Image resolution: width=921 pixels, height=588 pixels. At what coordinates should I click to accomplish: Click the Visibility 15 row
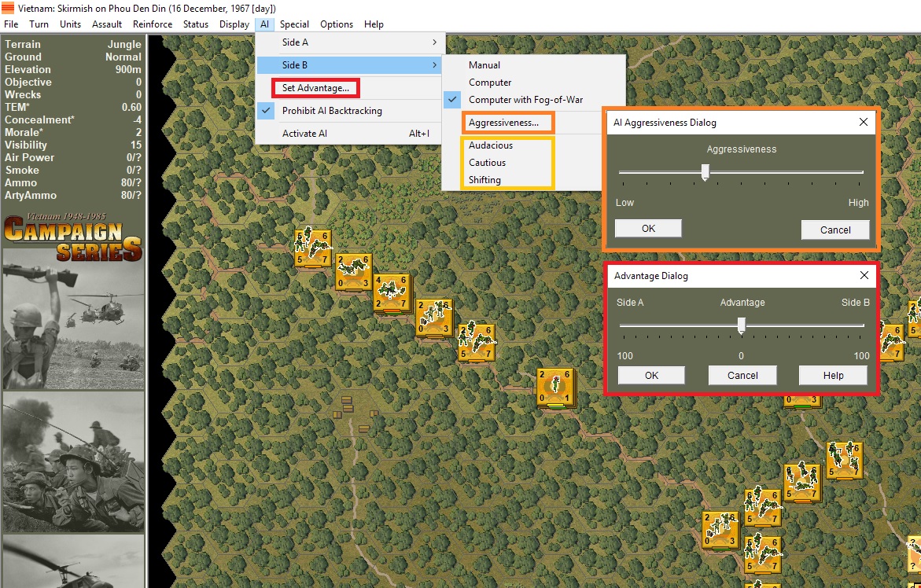(x=73, y=145)
